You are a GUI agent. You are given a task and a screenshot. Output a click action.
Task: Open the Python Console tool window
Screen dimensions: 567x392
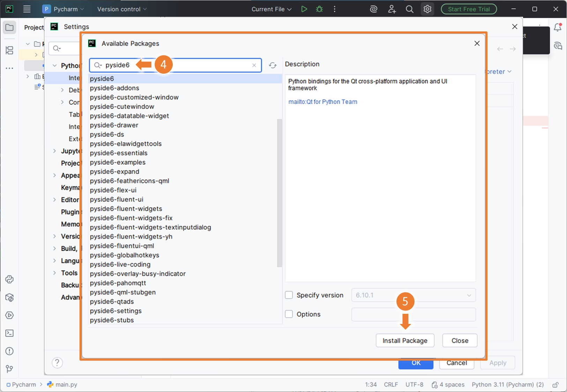click(9, 279)
